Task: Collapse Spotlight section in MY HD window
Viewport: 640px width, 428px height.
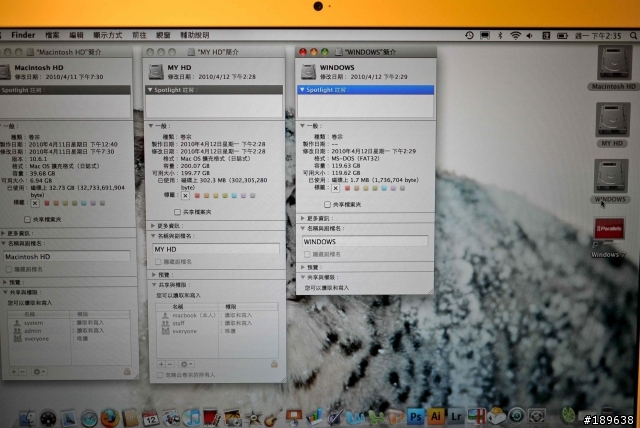Action: click(150, 90)
